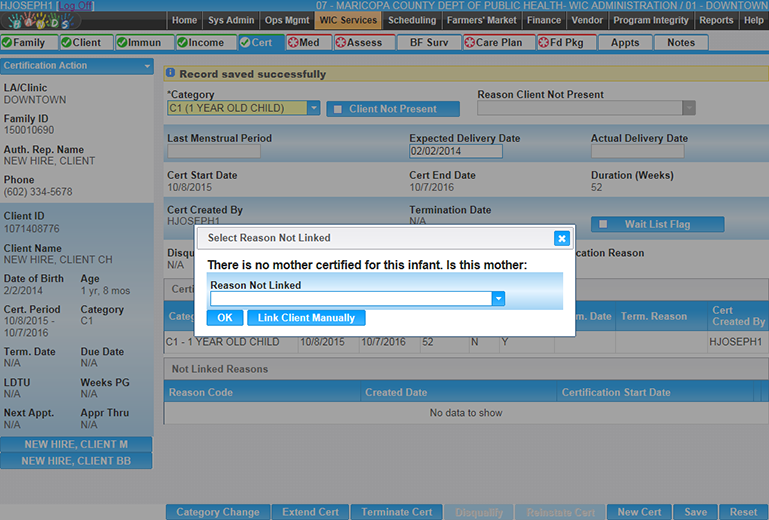Click the green checkmark icon on Immun tab
Screen dimensions: 769x520
(x=123, y=43)
